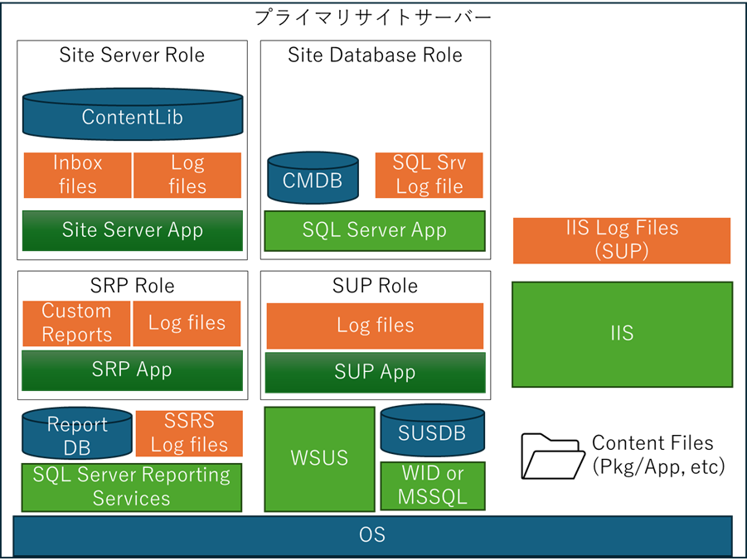
Task: Click the Report DB cylinder shape
Action: click(77, 433)
